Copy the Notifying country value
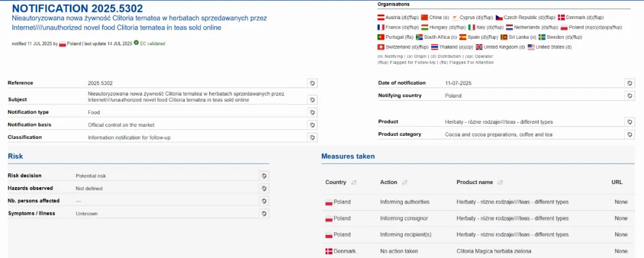The width and height of the screenshot is (644, 258). click(x=630, y=95)
